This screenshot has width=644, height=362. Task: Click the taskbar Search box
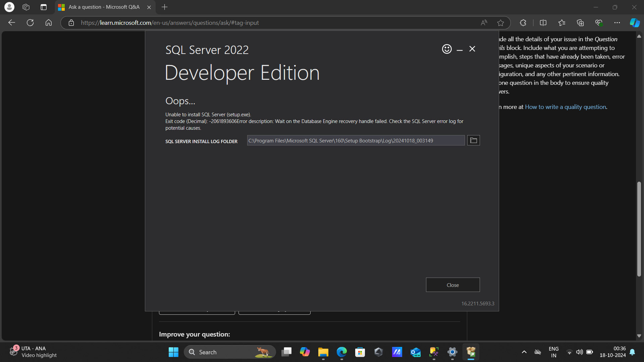point(230,352)
